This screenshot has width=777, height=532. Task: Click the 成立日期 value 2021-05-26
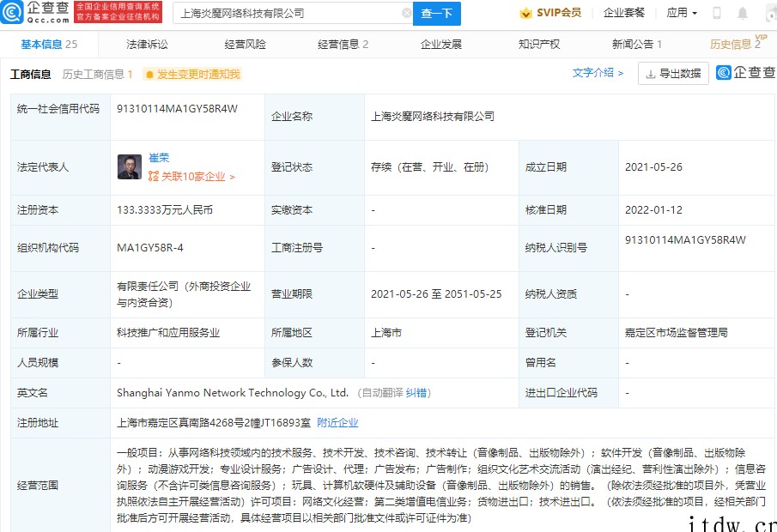click(653, 167)
